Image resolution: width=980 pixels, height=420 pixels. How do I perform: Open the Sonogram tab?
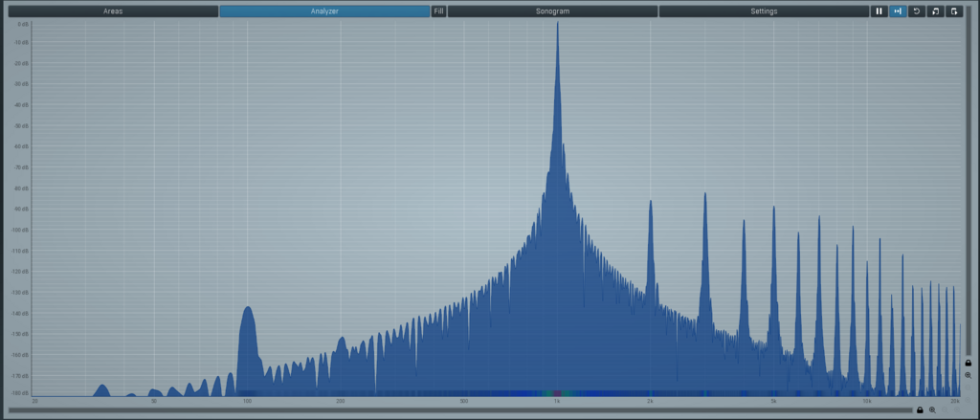tap(552, 11)
